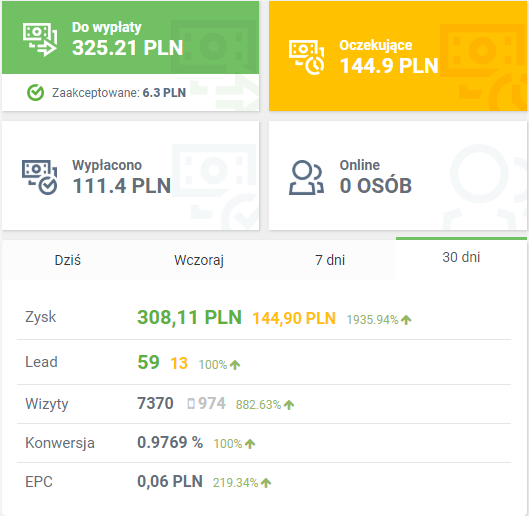Switch to the Dziś tab
Screen dimensions: 529x516
67,260
